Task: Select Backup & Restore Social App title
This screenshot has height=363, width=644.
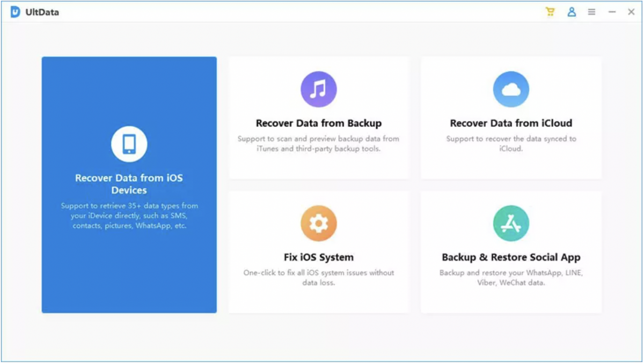Action: pyautogui.click(x=511, y=257)
